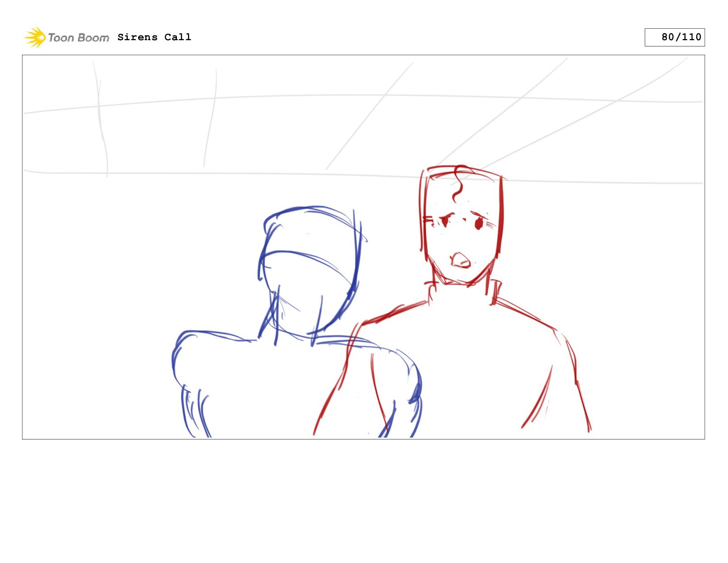The height and width of the screenshot is (563, 728).
Task: Click the storyboard panel sketch thumbnail
Action: pos(364,247)
